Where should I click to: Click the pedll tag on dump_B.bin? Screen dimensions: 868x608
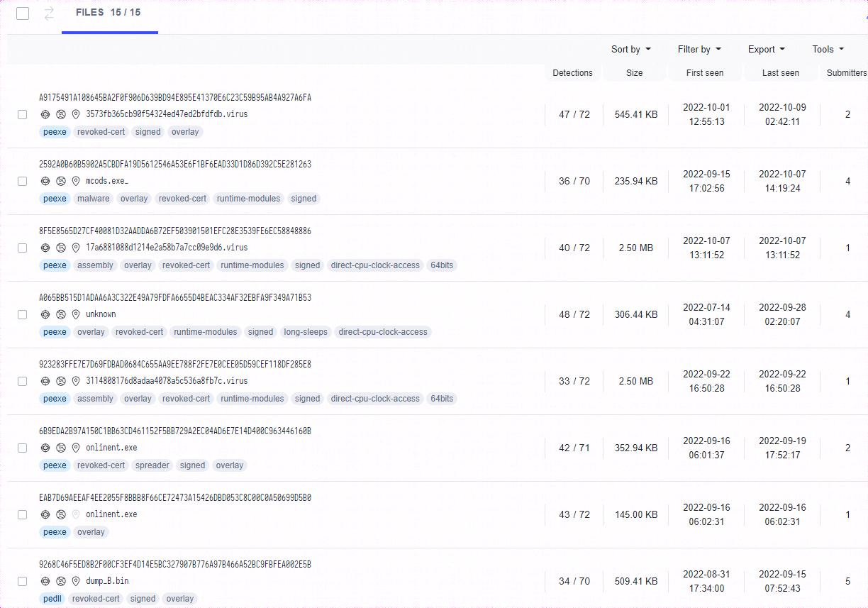point(53,599)
